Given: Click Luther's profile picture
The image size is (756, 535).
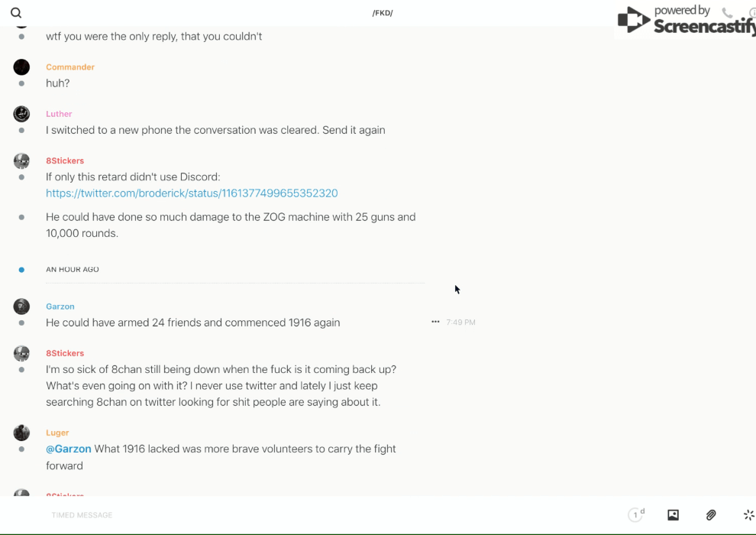Looking at the screenshot, I should pos(21,114).
